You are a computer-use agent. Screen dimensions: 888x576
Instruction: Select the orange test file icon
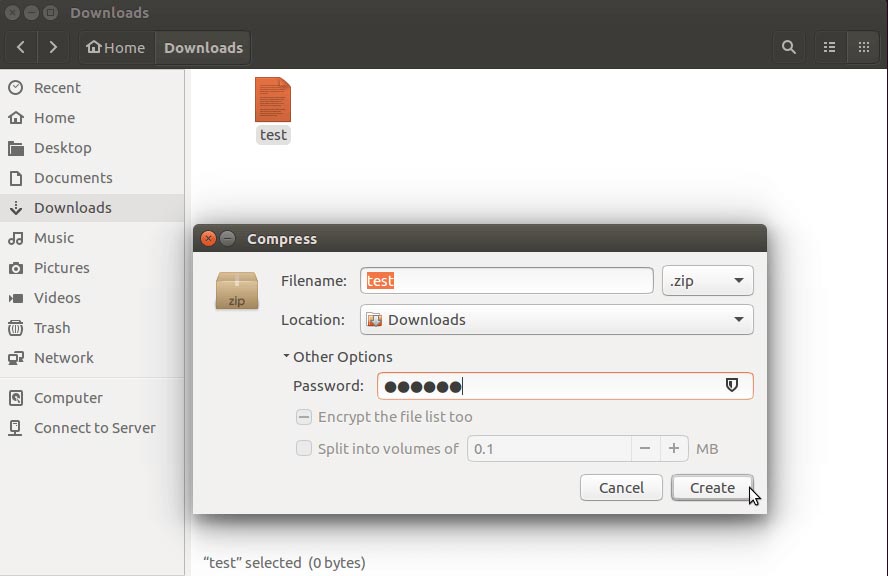click(x=273, y=100)
